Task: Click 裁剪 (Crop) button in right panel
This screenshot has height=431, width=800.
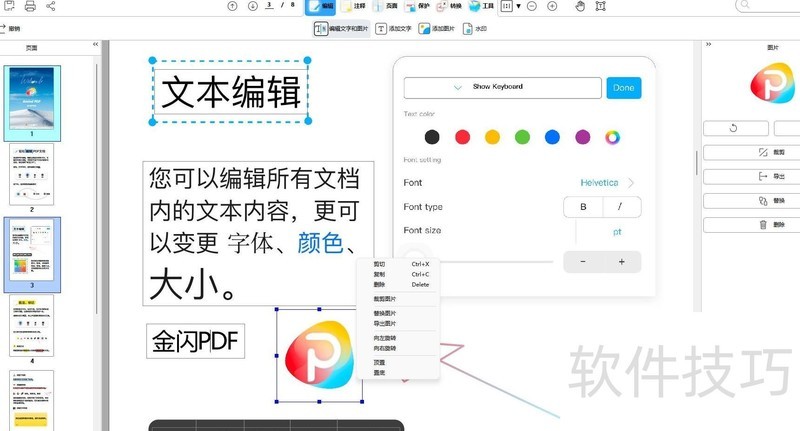Action: [753, 152]
